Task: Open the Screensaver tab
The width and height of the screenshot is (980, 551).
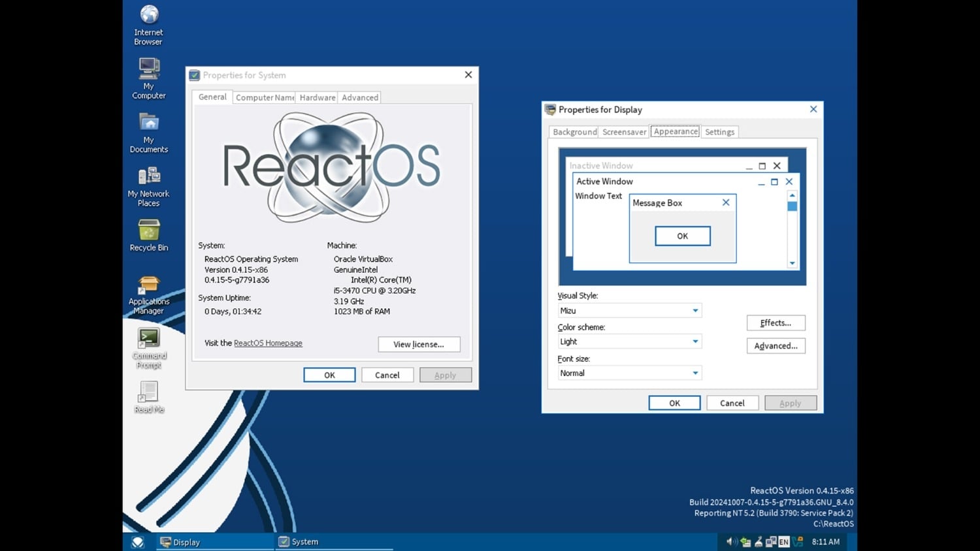Action: pos(624,132)
